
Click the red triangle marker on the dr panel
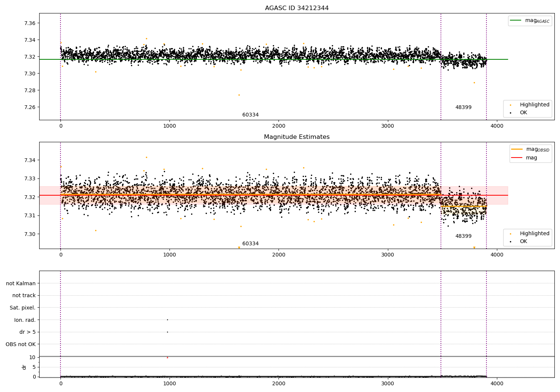tap(167, 358)
